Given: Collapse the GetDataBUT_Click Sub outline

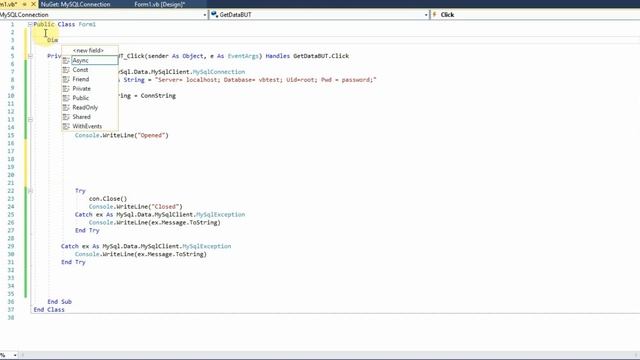Looking at the screenshot, I should click(x=30, y=56).
